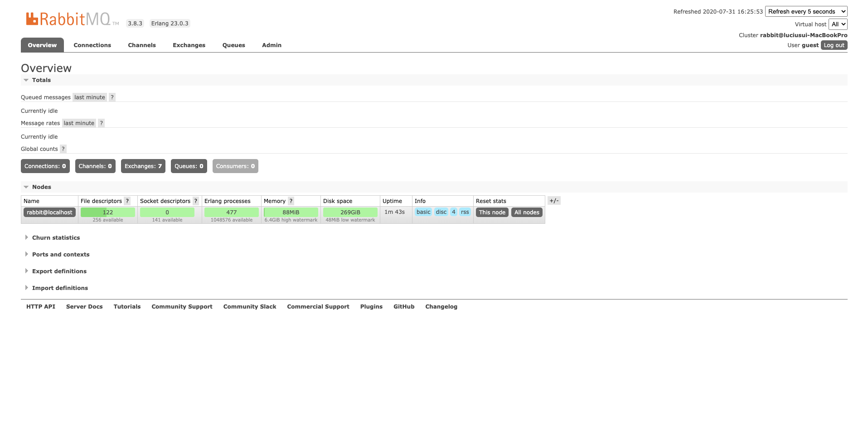This screenshot has width=868, height=425.
Task: Change Message rates range from last minute
Action: tap(79, 123)
